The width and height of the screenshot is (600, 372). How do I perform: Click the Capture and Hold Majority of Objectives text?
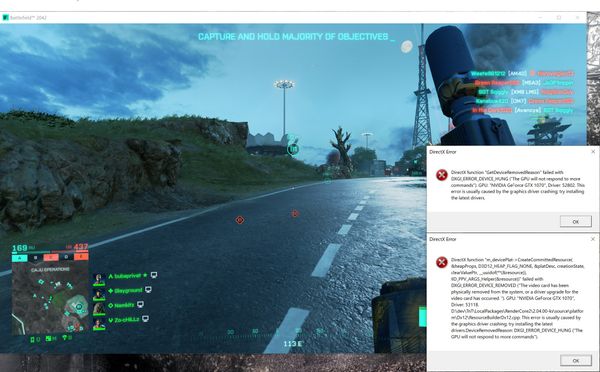[x=293, y=37]
